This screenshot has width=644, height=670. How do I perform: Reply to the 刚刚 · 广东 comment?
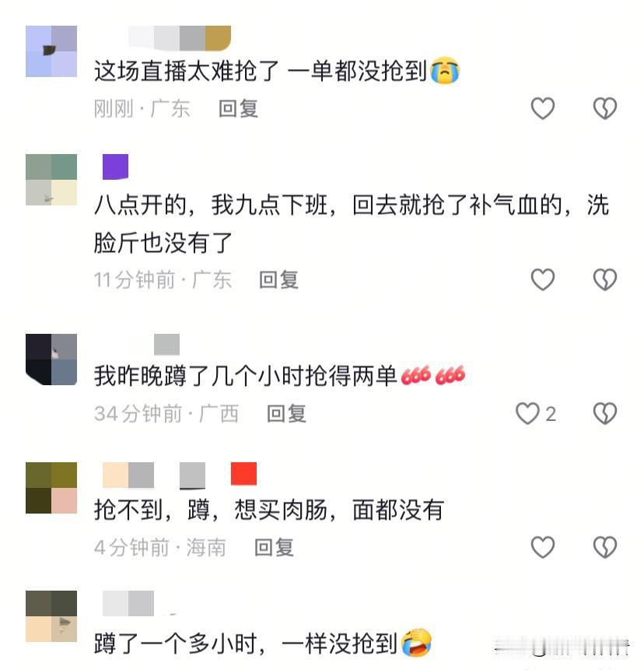click(x=238, y=108)
